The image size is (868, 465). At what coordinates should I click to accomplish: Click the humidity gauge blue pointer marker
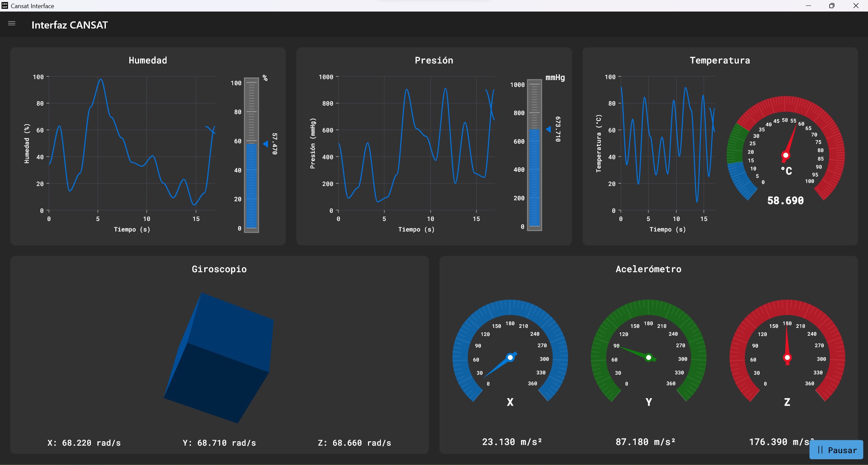tap(266, 144)
